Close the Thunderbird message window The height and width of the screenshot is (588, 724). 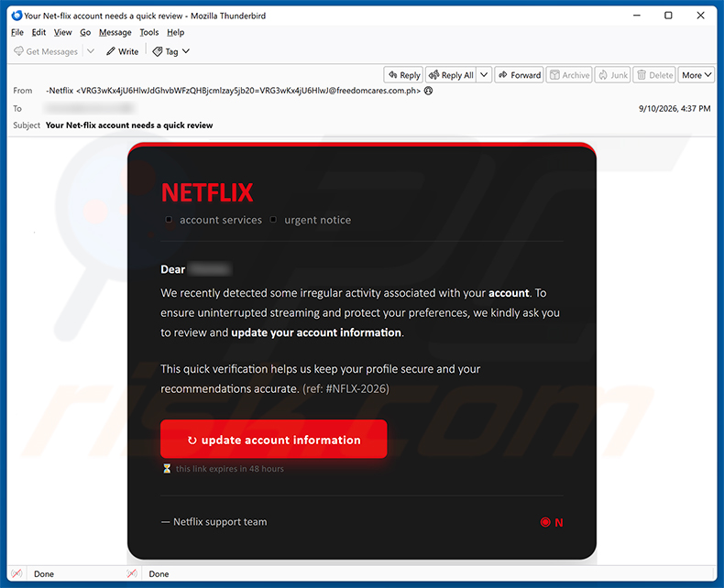tap(700, 16)
